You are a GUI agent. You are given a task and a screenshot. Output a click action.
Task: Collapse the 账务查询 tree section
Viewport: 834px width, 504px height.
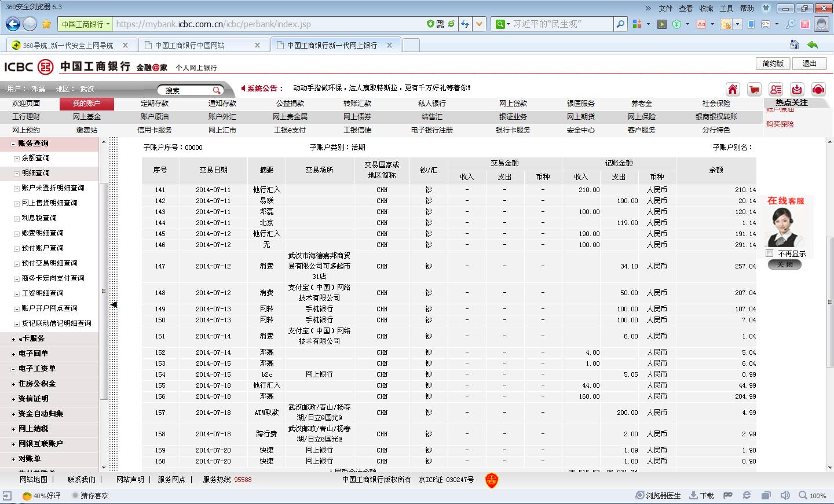[x=13, y=144]
